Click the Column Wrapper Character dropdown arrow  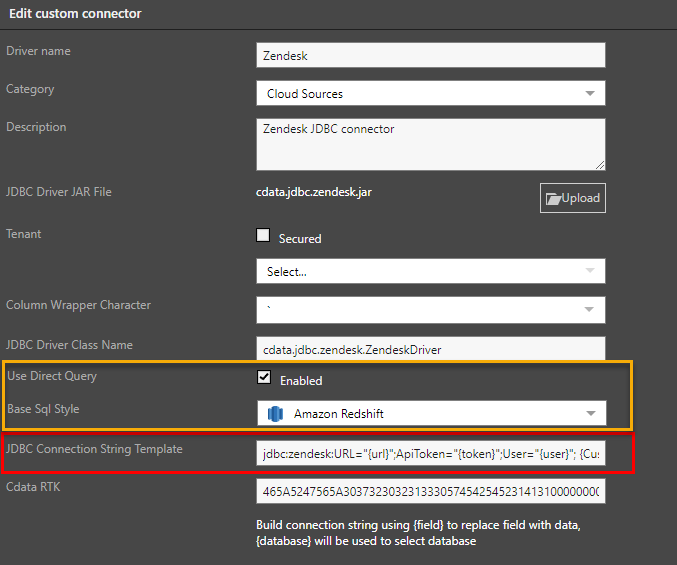[x=590, y=310]
